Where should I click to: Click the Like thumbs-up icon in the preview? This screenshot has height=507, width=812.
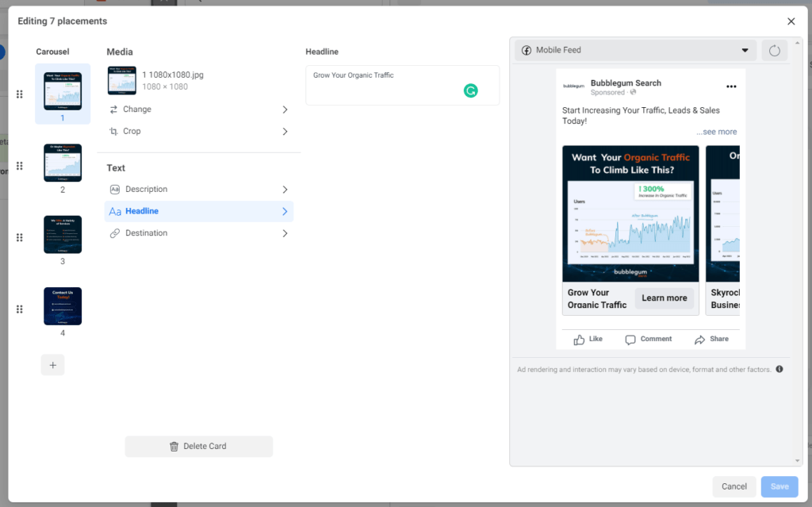coord(579,340)
